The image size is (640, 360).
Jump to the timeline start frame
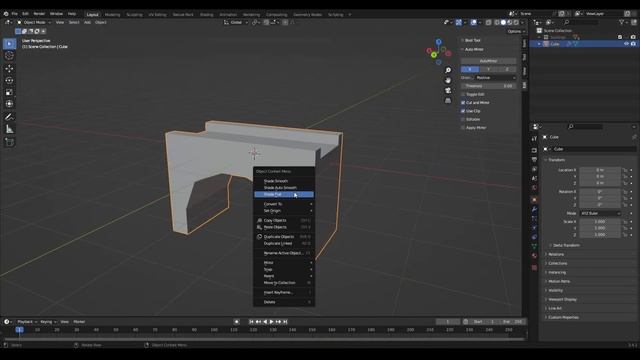click(251, 322)
